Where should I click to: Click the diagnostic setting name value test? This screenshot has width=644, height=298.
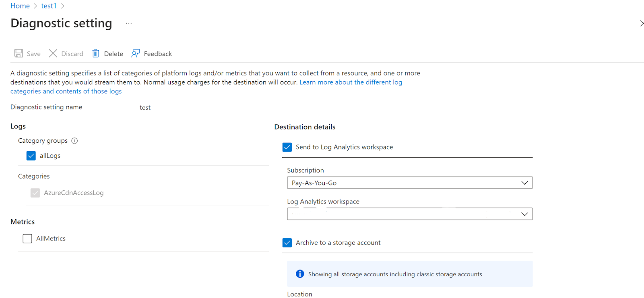tap(145, 108)
